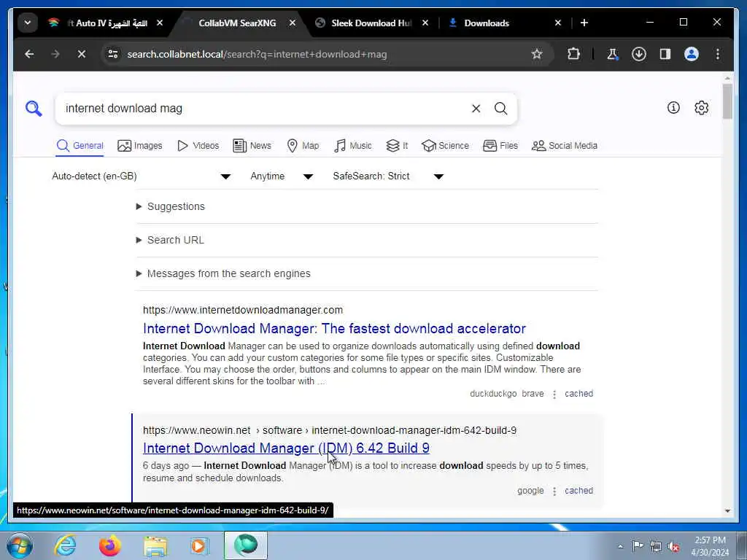Switch to It category
This screenshot has height=560, width=747.
(397, 146)
